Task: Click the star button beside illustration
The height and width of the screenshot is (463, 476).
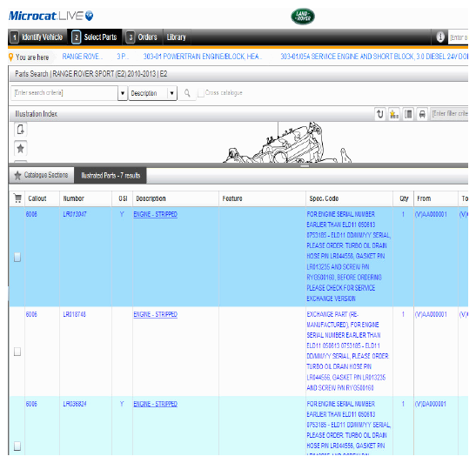Action: (20, 149)
